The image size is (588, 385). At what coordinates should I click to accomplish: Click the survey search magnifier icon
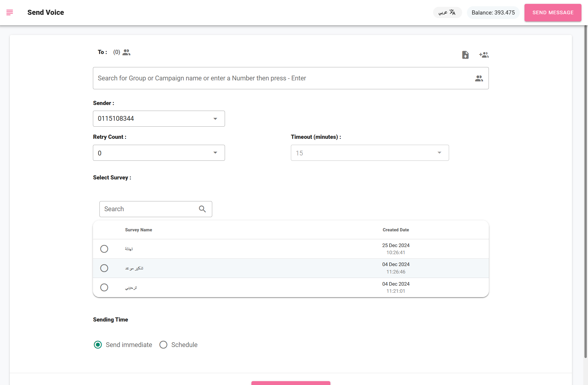(x=202, y=209)
